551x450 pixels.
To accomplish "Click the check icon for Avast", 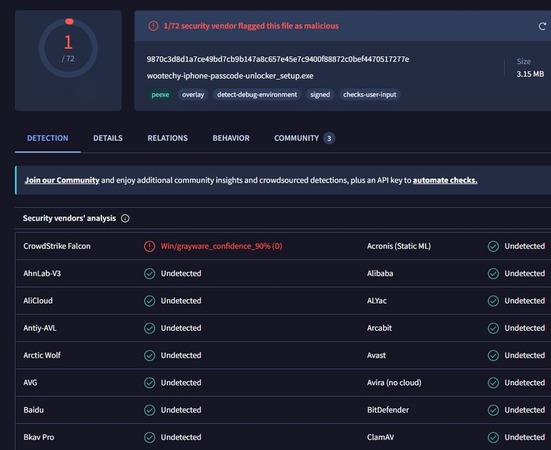I will tap(493, 356).
